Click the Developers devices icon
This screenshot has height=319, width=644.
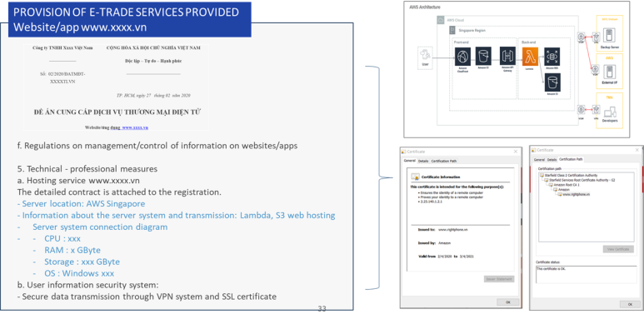tap(610, 112)
